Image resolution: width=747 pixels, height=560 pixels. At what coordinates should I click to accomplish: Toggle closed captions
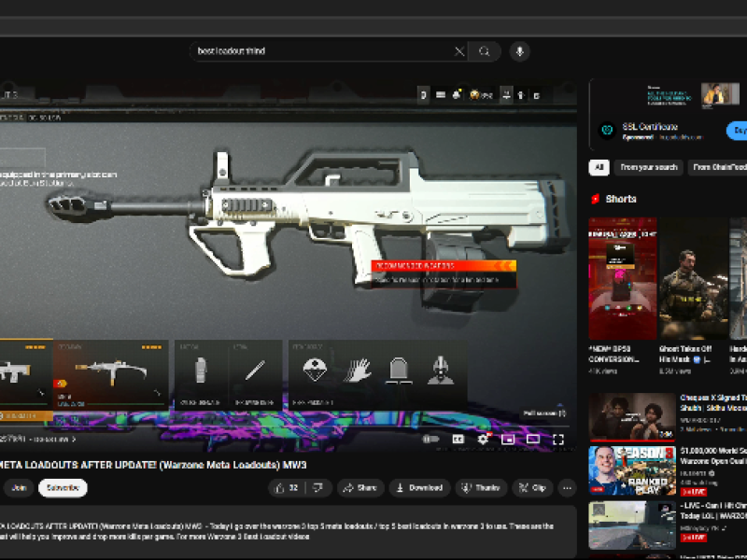tap(458, 439)
